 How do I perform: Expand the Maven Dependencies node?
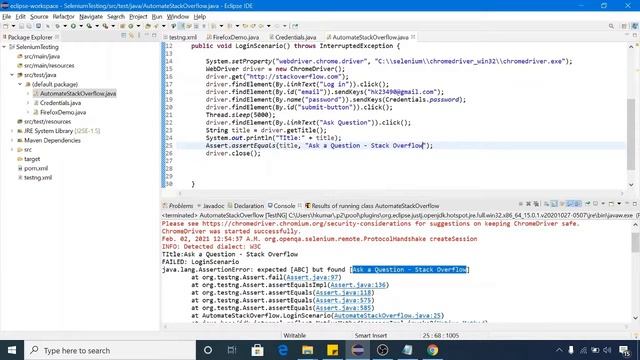(x=12, y=140)
